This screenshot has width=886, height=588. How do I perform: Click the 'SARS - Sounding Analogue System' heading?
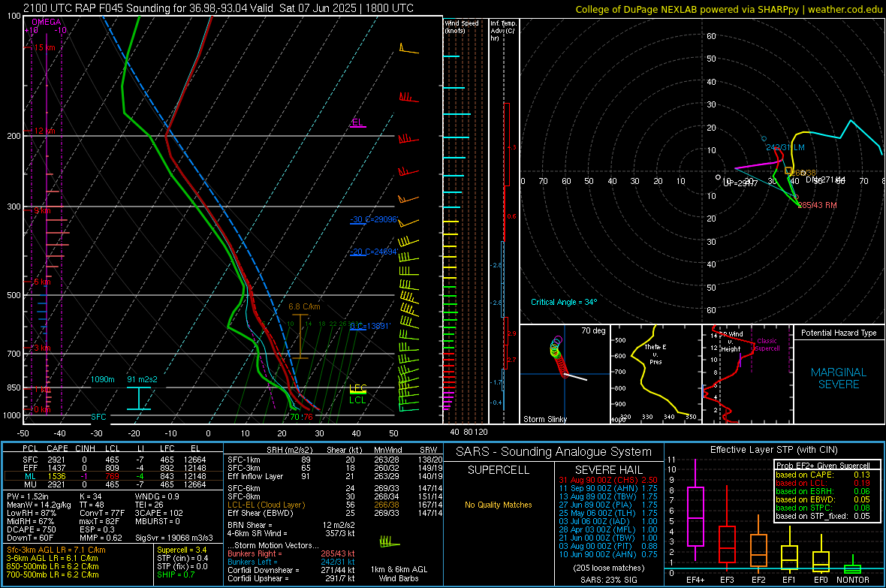(x=554, y=451)
